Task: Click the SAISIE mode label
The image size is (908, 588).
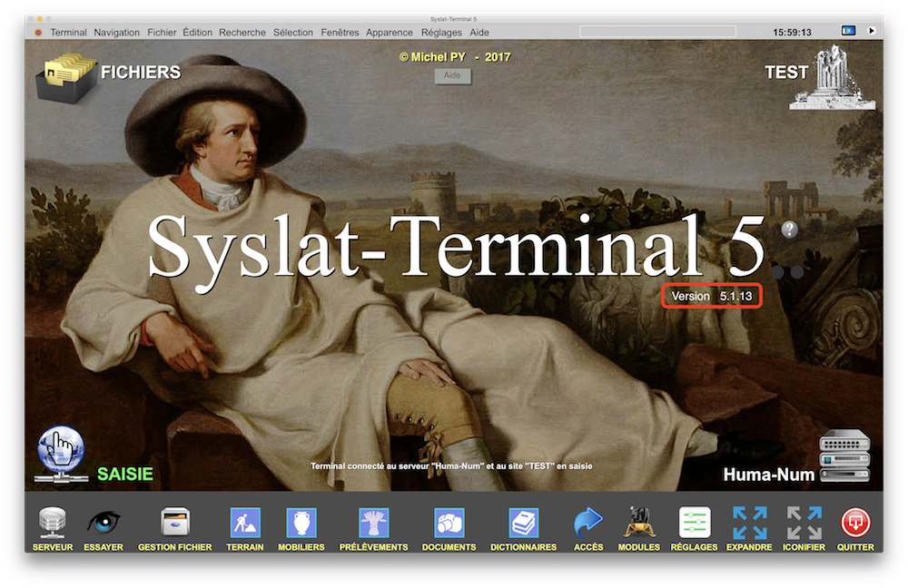Action: (125, 474)
